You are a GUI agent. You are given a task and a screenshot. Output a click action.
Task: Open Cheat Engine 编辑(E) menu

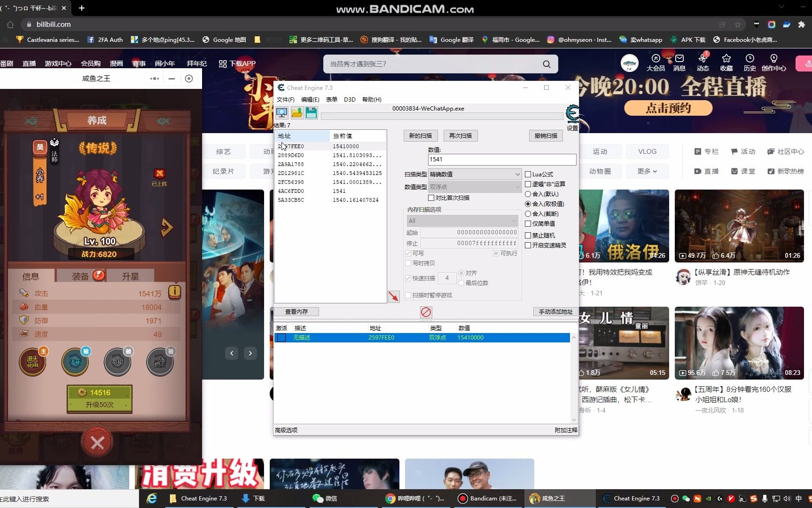tap(310, 99)
